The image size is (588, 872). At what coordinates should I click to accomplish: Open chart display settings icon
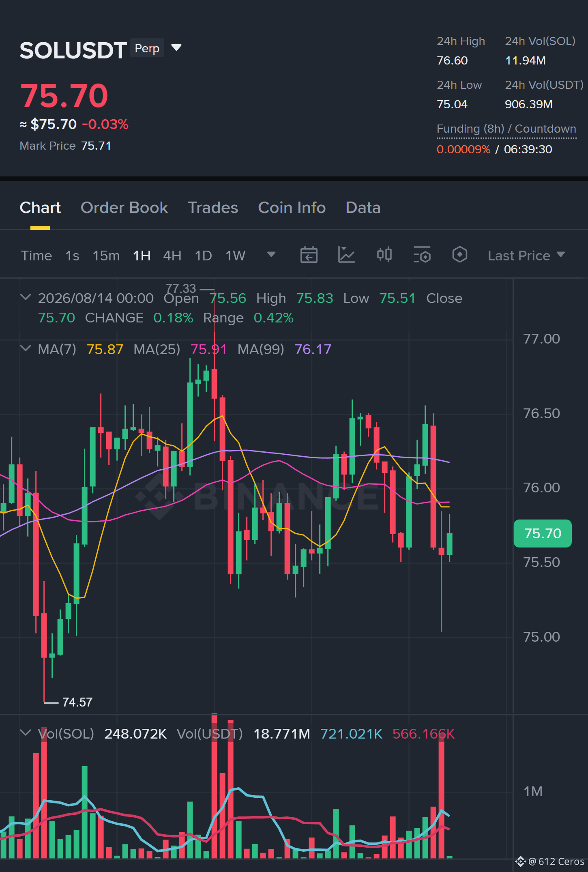[422, 255]
